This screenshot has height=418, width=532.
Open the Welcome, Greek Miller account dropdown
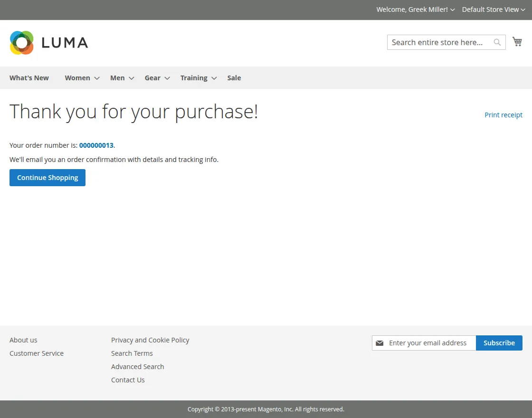pos(416,9)
